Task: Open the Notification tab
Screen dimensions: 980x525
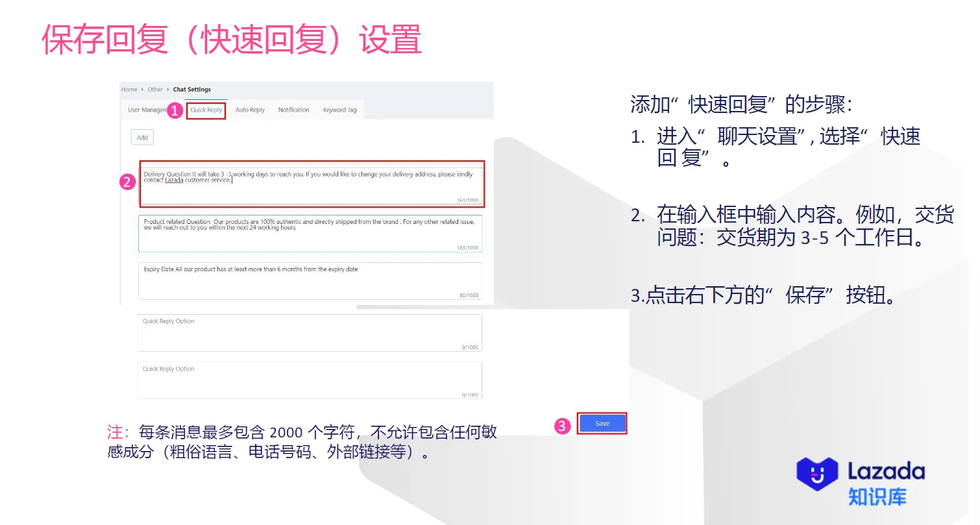Action: tap(293, 110)
